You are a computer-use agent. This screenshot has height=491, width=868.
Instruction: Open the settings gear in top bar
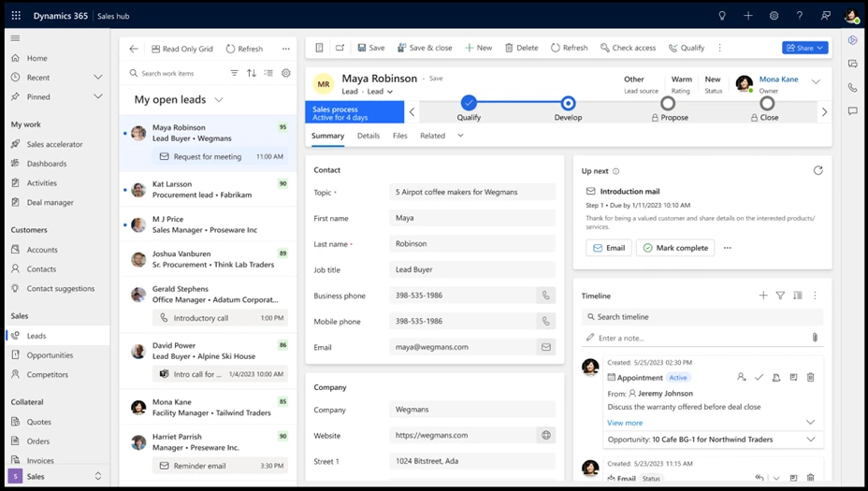point(774,16)
